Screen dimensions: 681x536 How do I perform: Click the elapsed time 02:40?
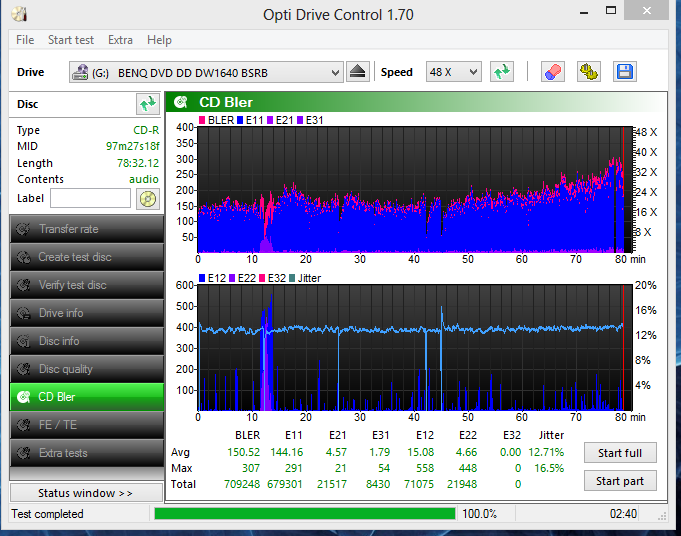click(623, 514)
